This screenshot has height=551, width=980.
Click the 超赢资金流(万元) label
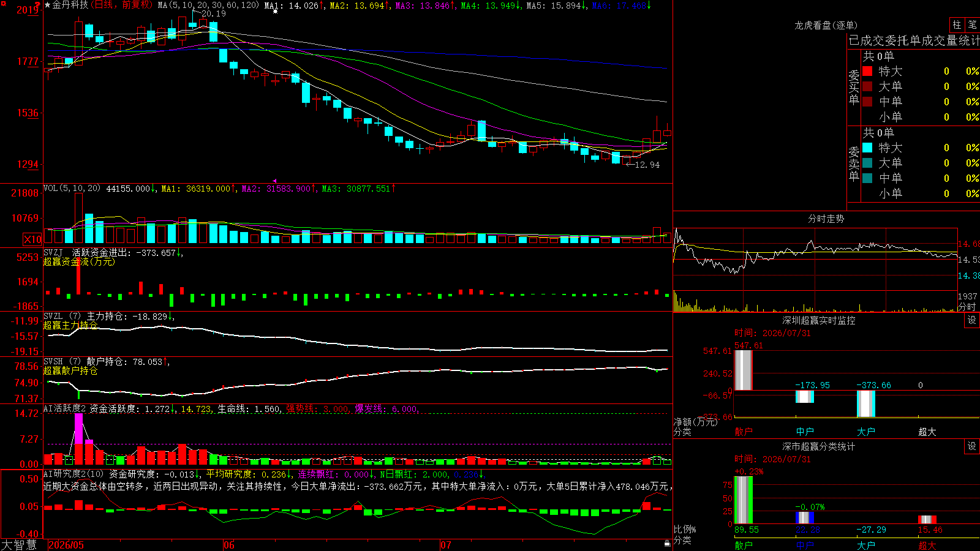[79, 261]
